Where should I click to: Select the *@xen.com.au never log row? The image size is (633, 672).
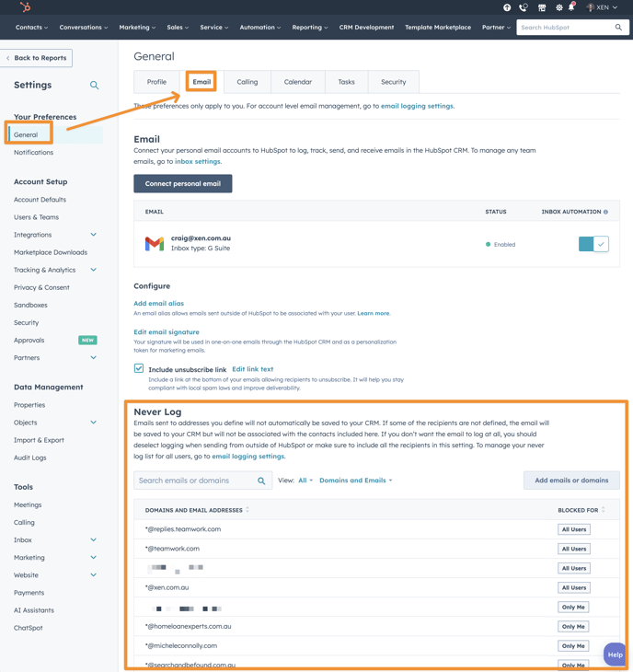(376, 587)
